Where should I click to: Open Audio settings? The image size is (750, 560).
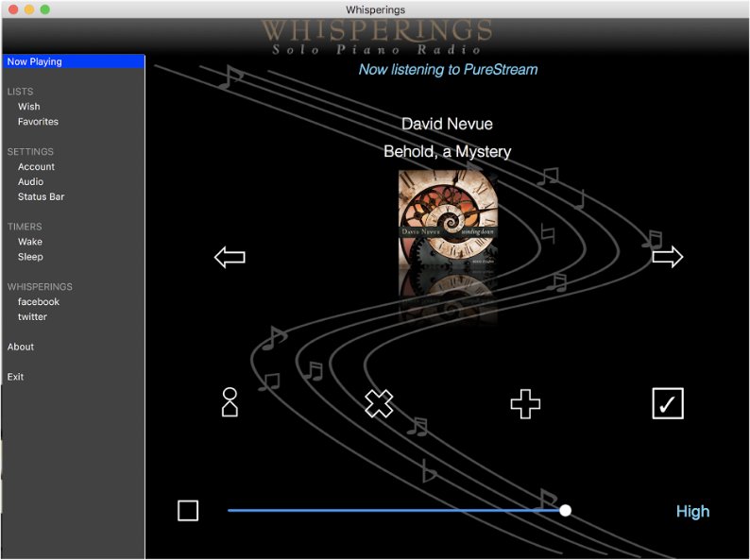(30, 181)
